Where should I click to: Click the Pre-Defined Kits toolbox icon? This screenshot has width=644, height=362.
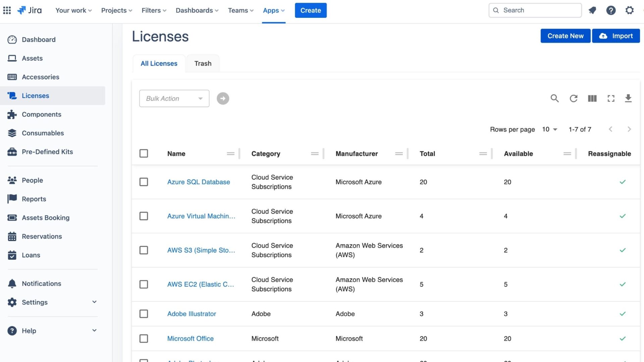(12, 152)
